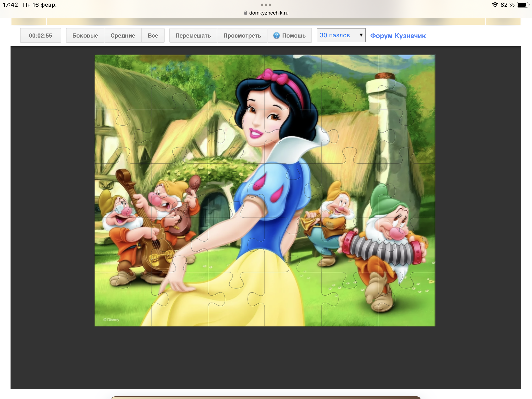
Task: Click the © Disney watermark puzzle piece
Action: (x=111, y=319)
